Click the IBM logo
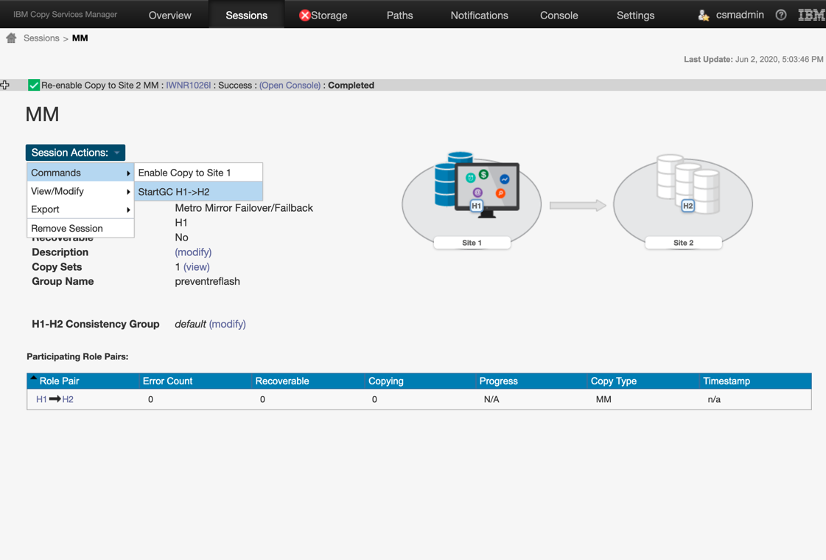Viewport: 826px width, 560px height. coord(811,15)
